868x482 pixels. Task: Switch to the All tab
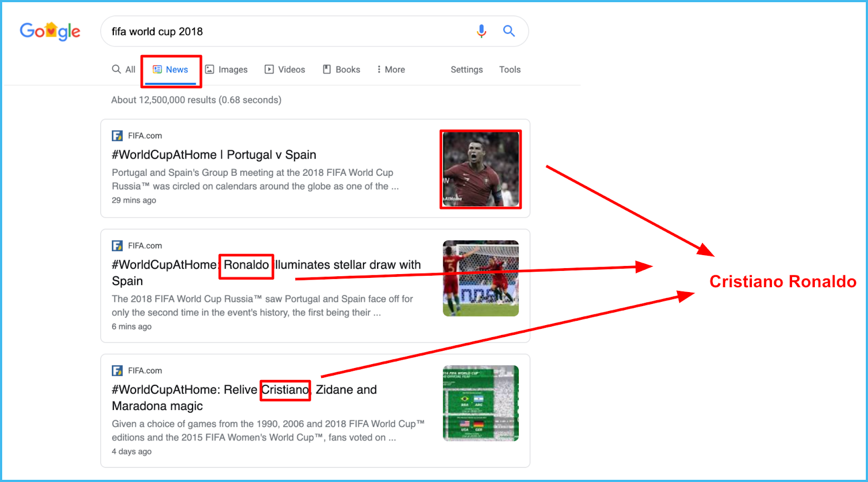pyautogui.click(x=124, y=69)
